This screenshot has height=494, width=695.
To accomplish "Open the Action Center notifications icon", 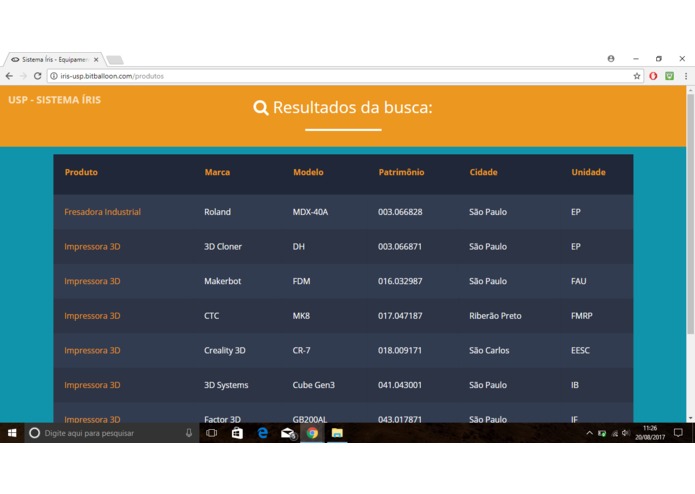I will click(x=678, y=433).
